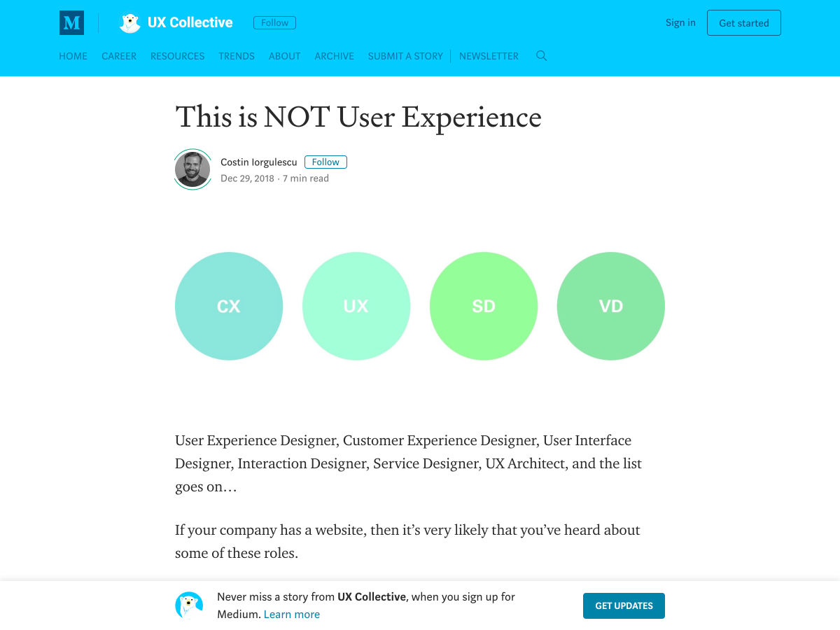Screen dimensions: 840x630
Task: Open the search magnifier icon
Action: pyautogui.click(x=541, y=56)
